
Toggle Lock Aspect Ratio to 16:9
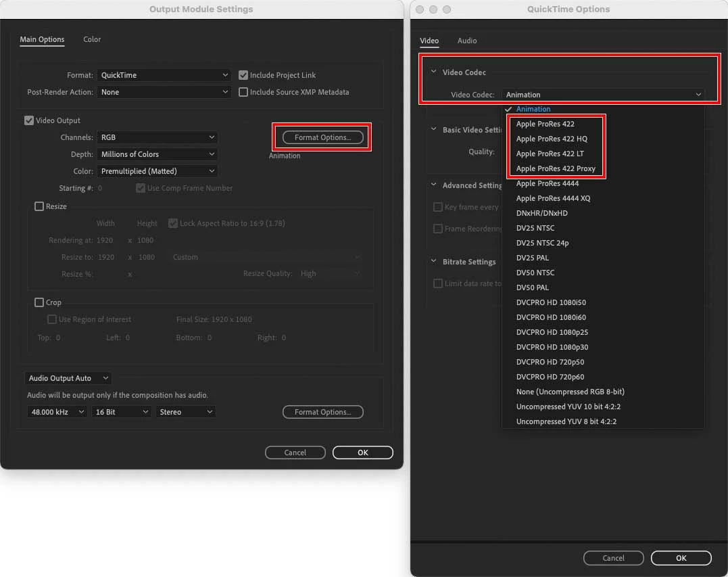(x=173, y=223)
